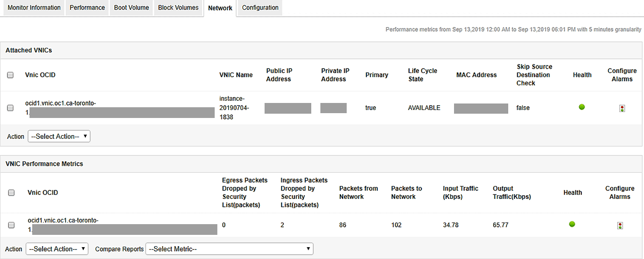
Task: Check the VNIC row in Performance Metrics
Action: point(11,225)
